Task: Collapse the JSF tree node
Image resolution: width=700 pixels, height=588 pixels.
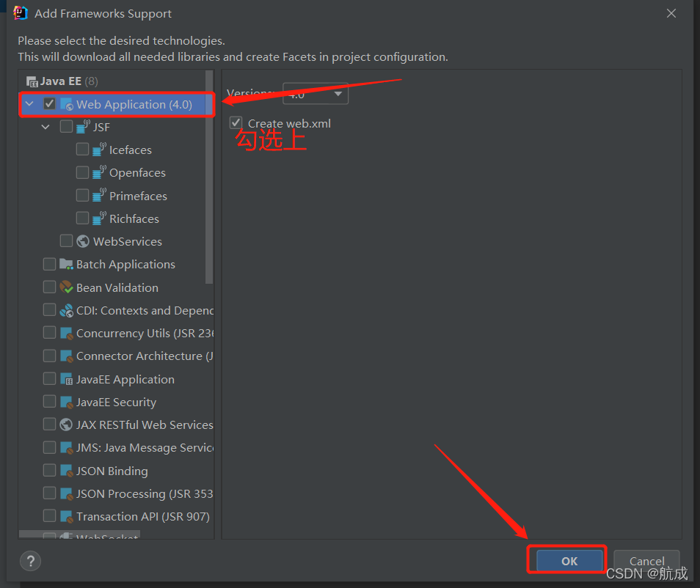Action: (45, 127)
